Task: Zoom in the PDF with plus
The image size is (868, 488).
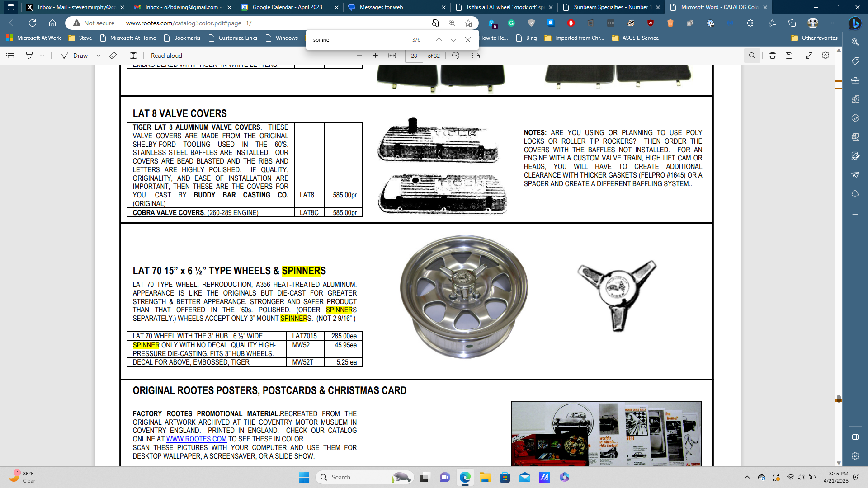Action: (375, 56)
